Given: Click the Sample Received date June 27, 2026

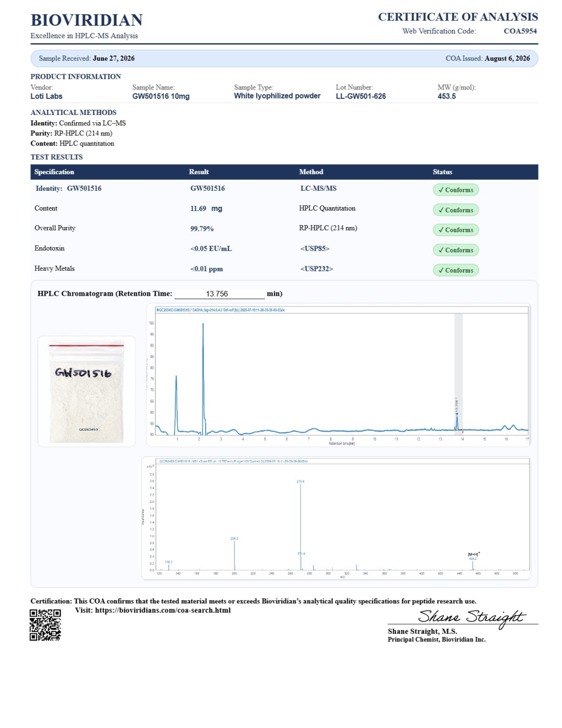Looking at the screenshot, I should pyautogui.click(x=114, y=58).
